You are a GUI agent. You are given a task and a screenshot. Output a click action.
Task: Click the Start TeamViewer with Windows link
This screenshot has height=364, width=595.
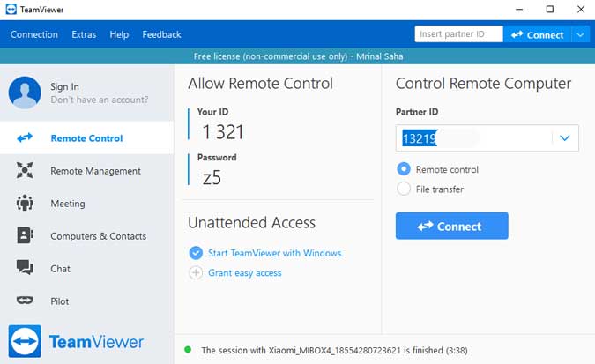[275, 253]
